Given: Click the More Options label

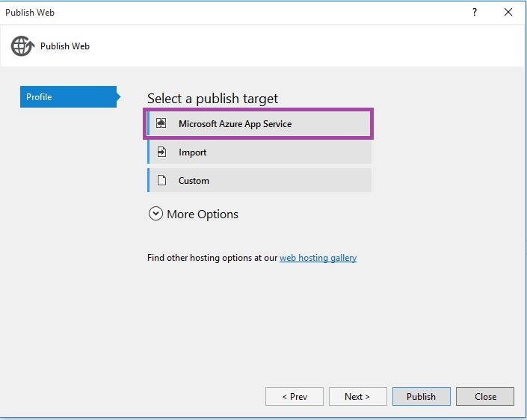Looking at the screenshot, I should (203, 214).
